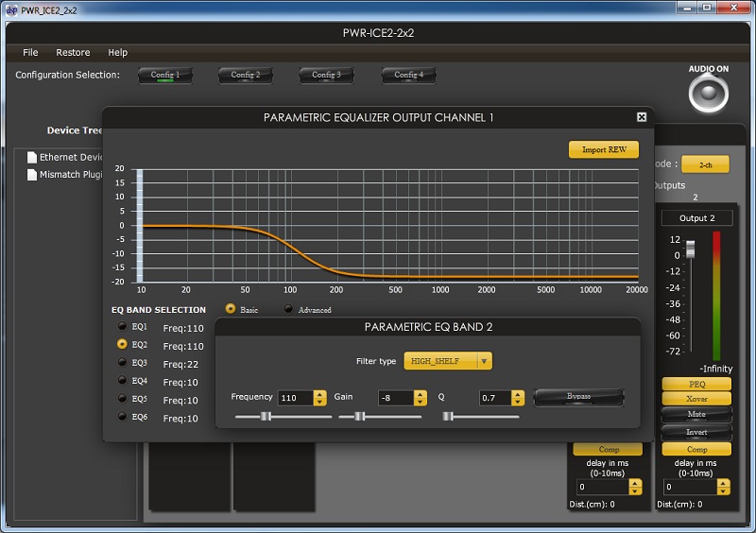Decrease Gain using the down arrow
This screenshot has width=756, height=533.
click(420, 403)
